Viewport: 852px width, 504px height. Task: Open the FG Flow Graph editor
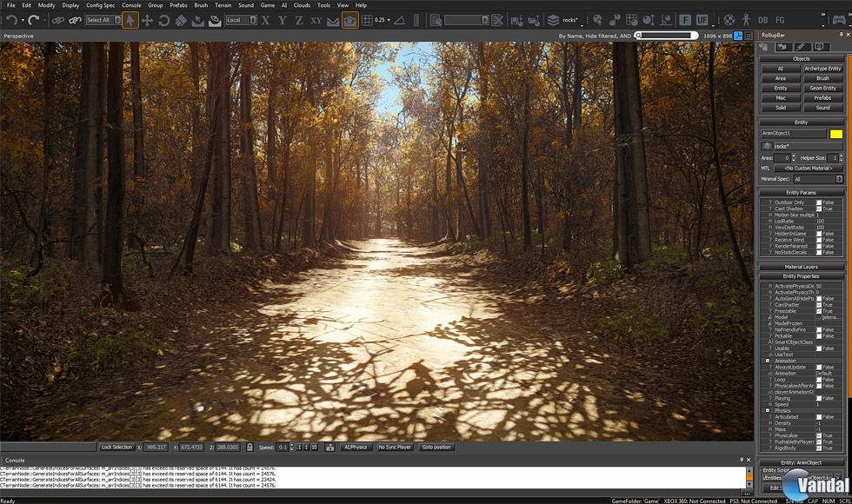(x=780, y=21)
